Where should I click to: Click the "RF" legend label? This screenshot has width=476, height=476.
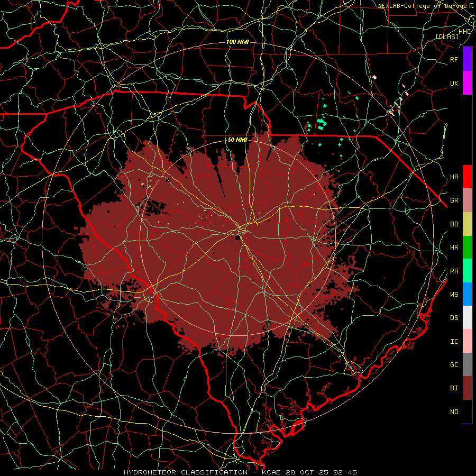pyautogui.click(x=454, y=60)
